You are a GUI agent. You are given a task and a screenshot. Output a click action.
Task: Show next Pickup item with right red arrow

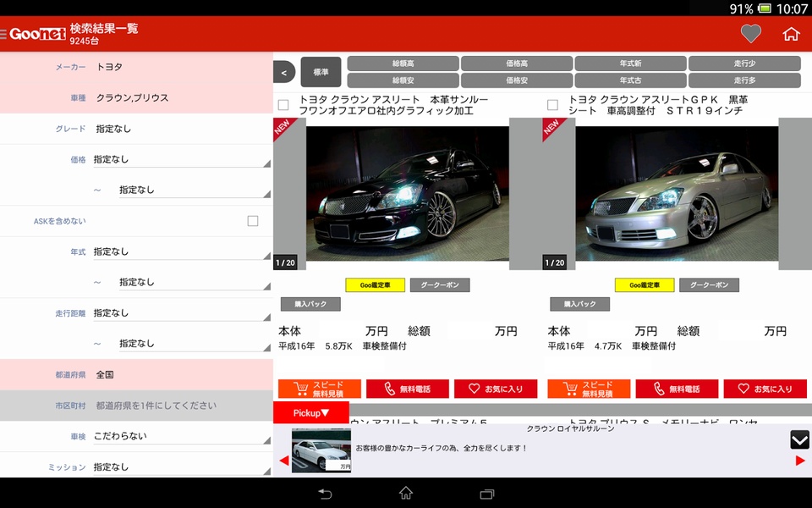point(800,460)
